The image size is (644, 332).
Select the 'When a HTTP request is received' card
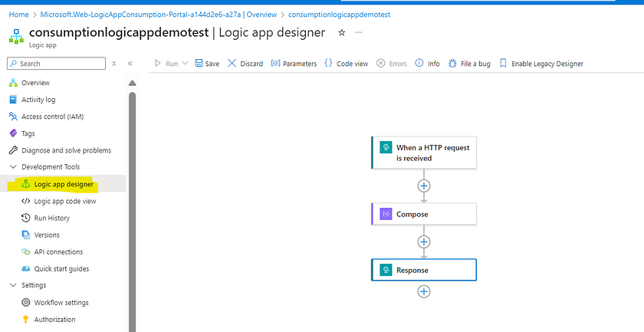click(424, 153)
